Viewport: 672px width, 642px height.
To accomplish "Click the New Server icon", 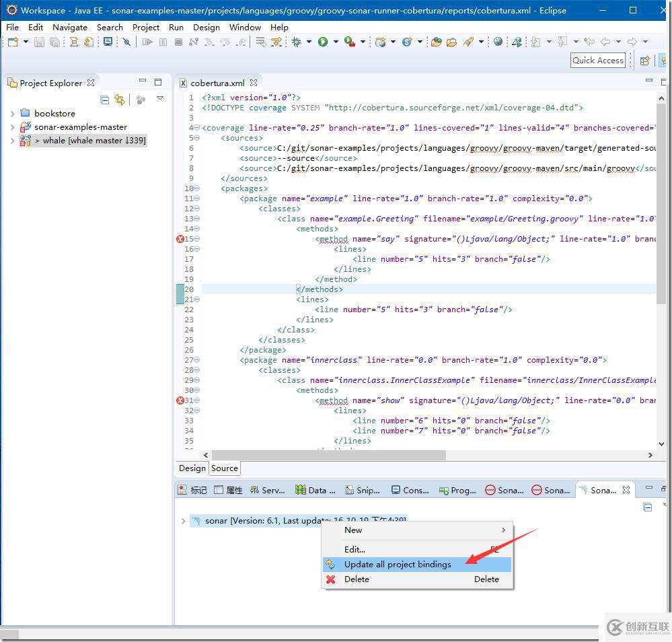I will (380, 42).
